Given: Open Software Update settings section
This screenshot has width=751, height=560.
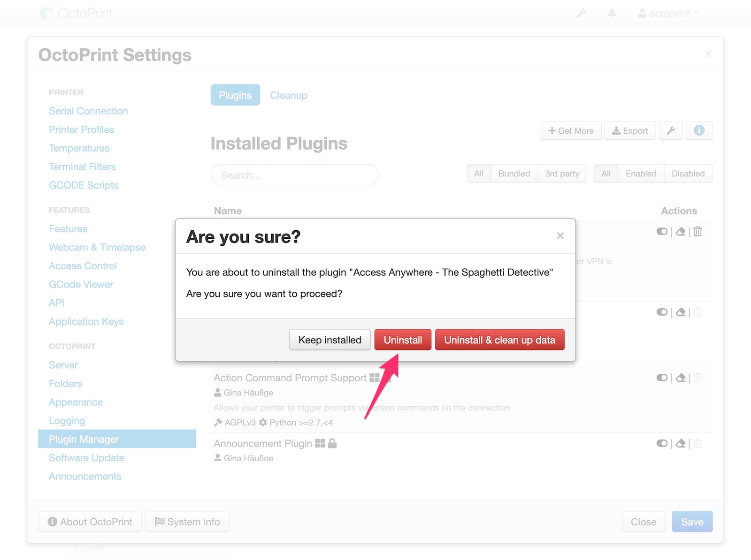Looking at the screenshot, I should [x=86, y=458].
